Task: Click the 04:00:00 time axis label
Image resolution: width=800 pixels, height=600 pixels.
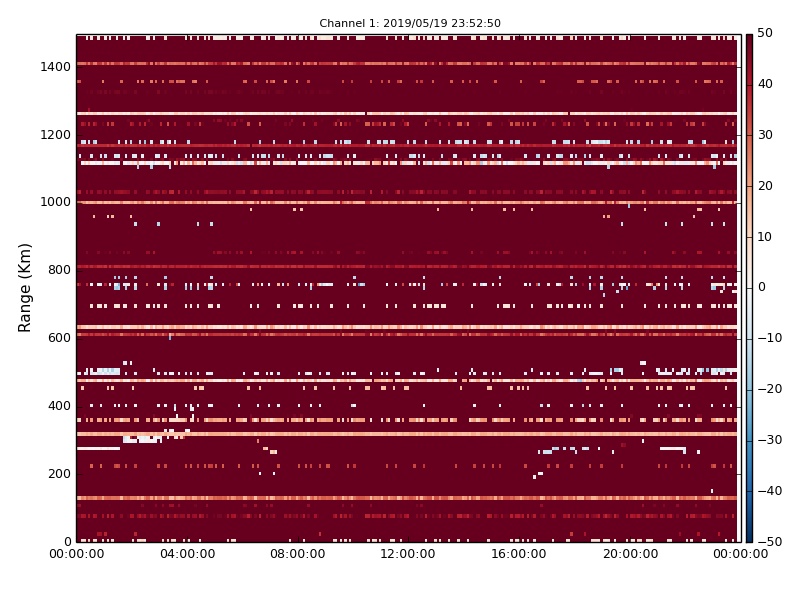Action: tap(187, 554)
